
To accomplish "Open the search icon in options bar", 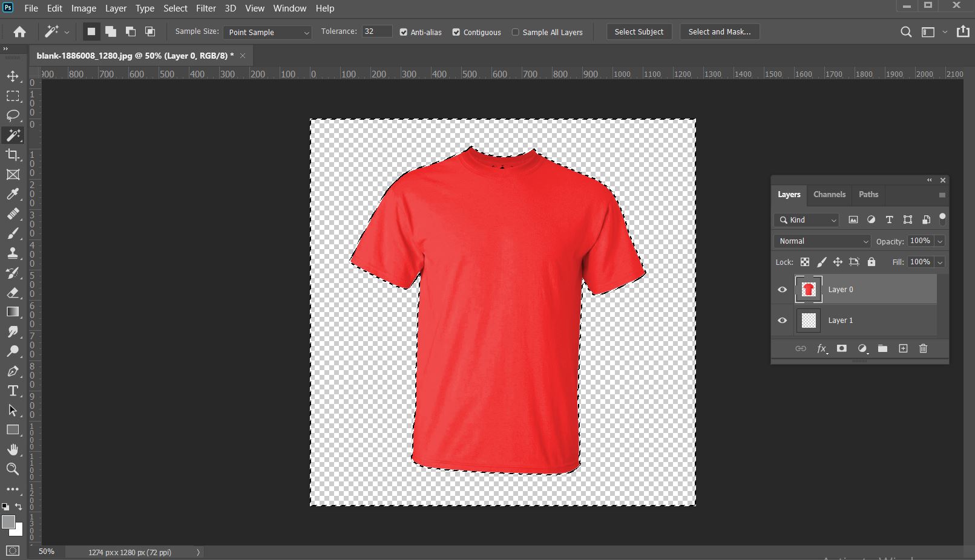I will (x=906, y=32).
